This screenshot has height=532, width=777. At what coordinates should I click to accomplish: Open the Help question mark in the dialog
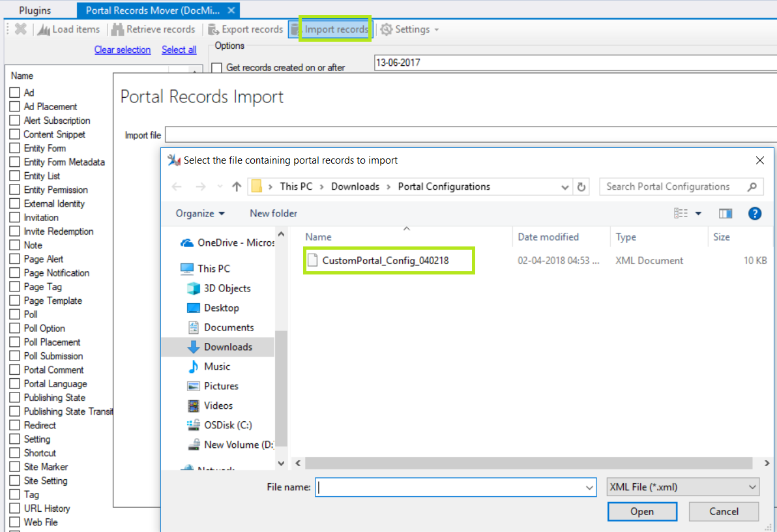[754, 213]
